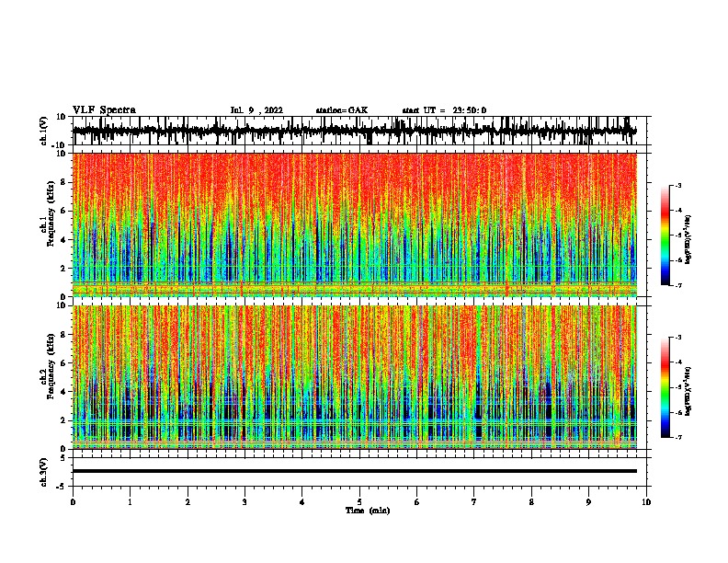Click the ch.2 "Frequency (kHz)" axis label
Viewport: 728px width, 563px height.
(51, 366)
